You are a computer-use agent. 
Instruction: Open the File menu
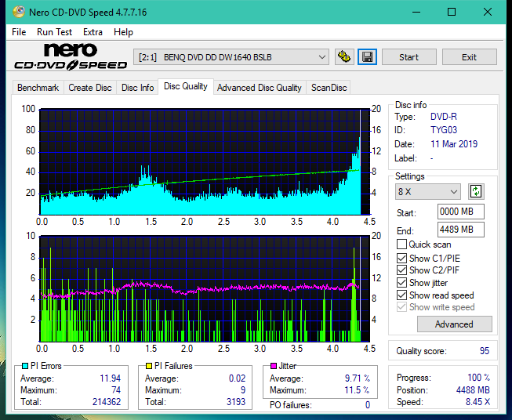click(x=19, y=32)
